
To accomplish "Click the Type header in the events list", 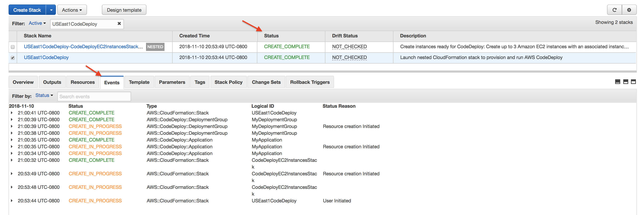I will pos(151,106).
